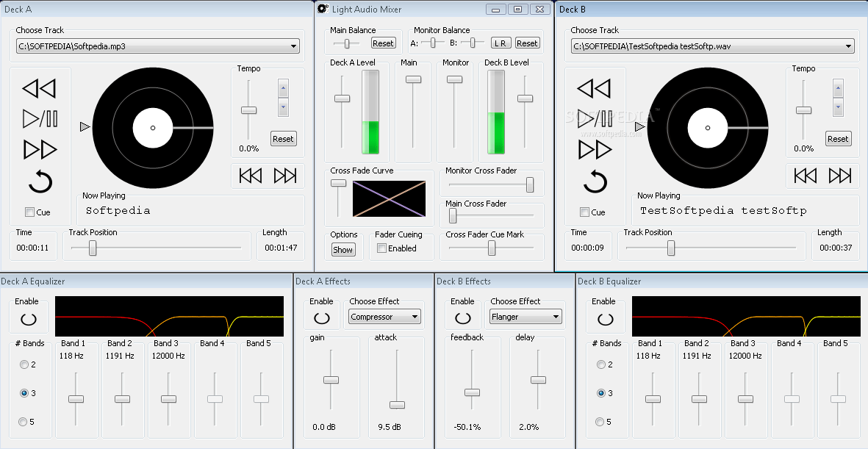Click the Enable icon in Deck A Effects
Image resolution: width=868 pixels, height=449 pixels.
(322, 317)
